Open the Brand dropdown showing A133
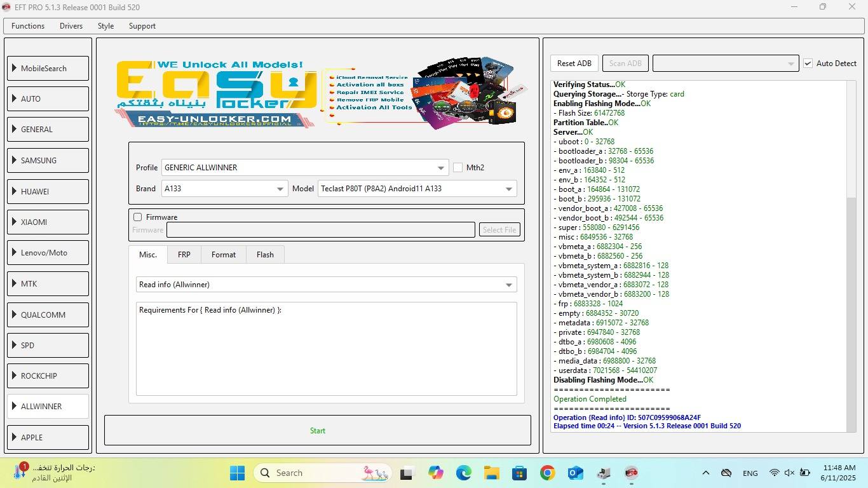868x488 pixels. click(224, 189)
